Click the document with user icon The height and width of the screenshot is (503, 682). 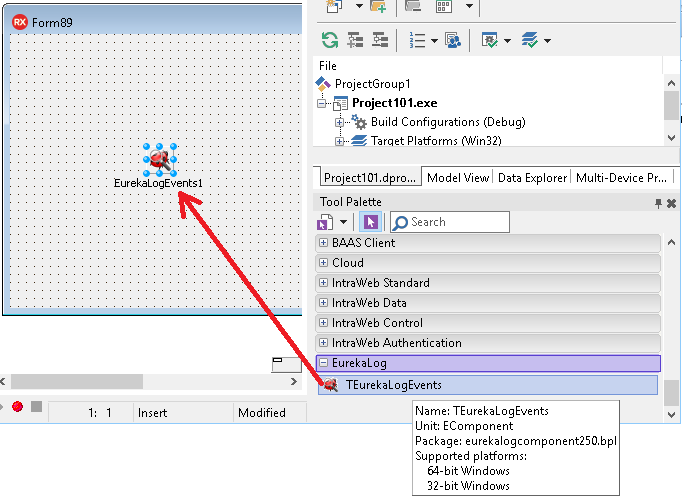tap(453, 40)
